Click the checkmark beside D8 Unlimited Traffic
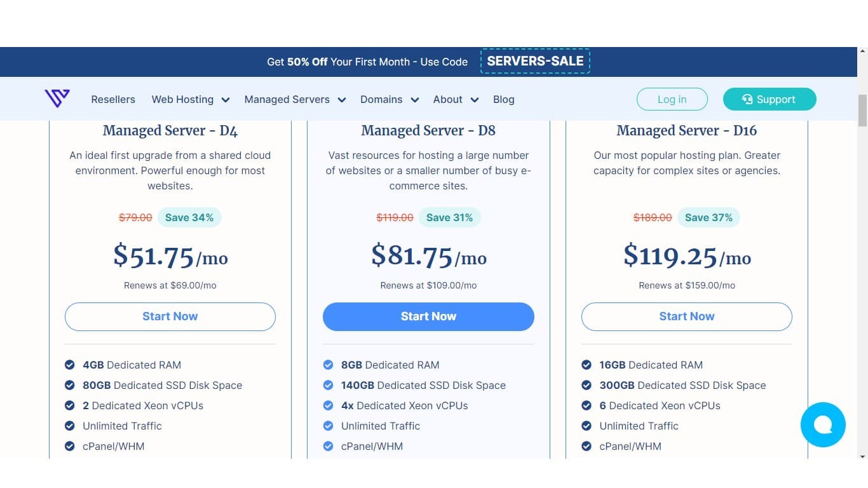Image resolution: width=868 pixels, height=488 pixels. 328,426
